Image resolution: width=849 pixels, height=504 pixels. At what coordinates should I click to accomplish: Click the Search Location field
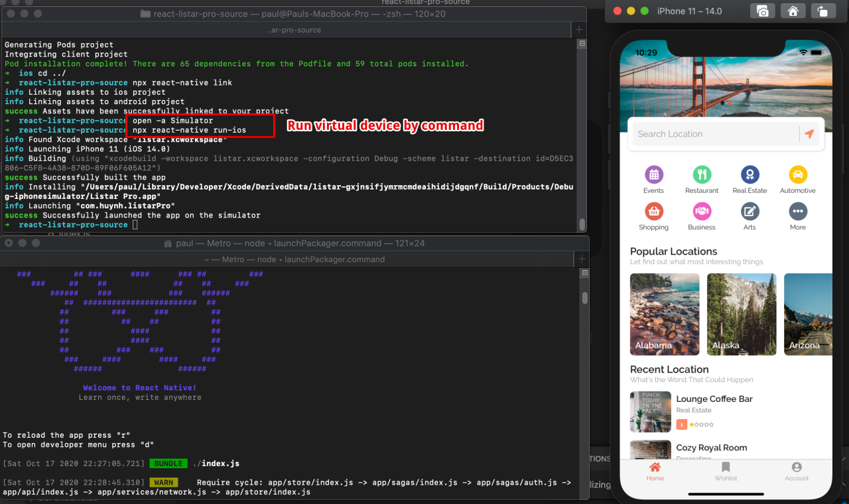pyautogui.click(x=716, y=134)
